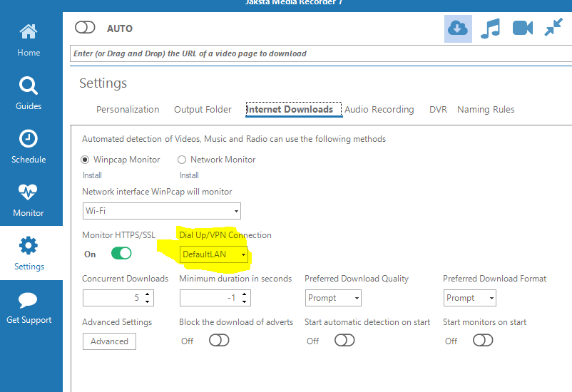Select the Internet Downloads tab
572x392 pixels.
pos(294,109)
